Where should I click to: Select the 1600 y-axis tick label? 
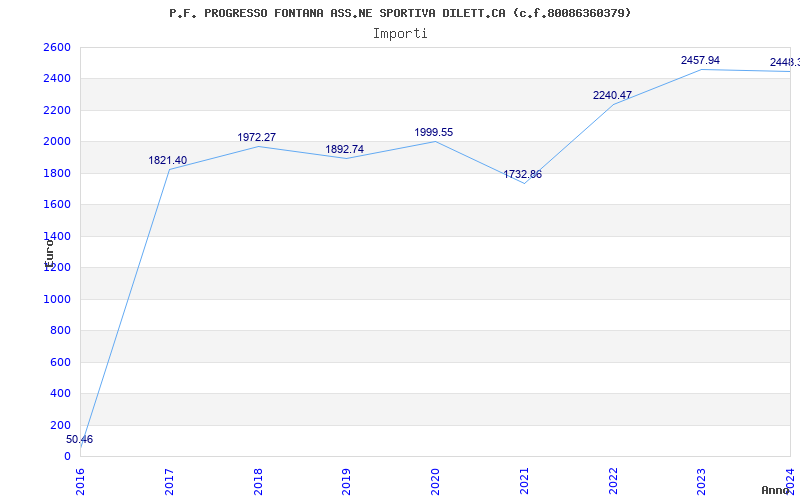click(x=56, y=205)
